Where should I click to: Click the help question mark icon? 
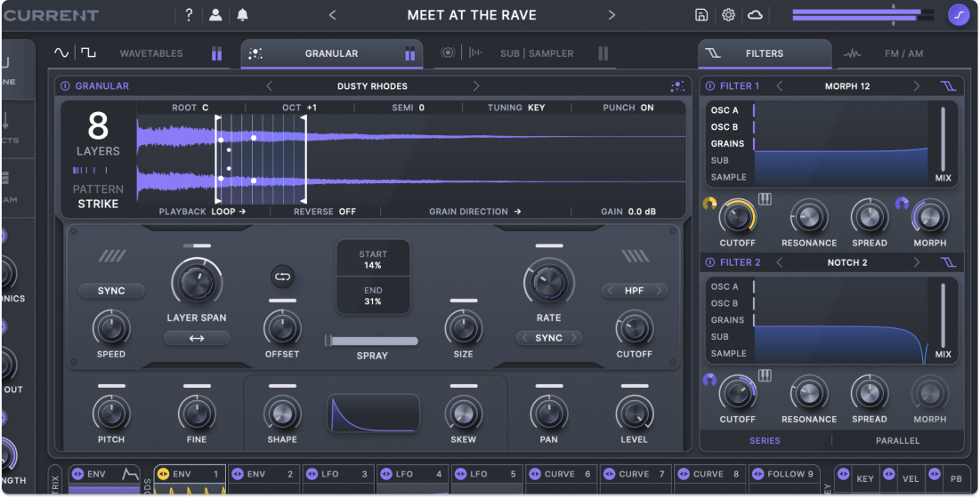coord(189,15)
